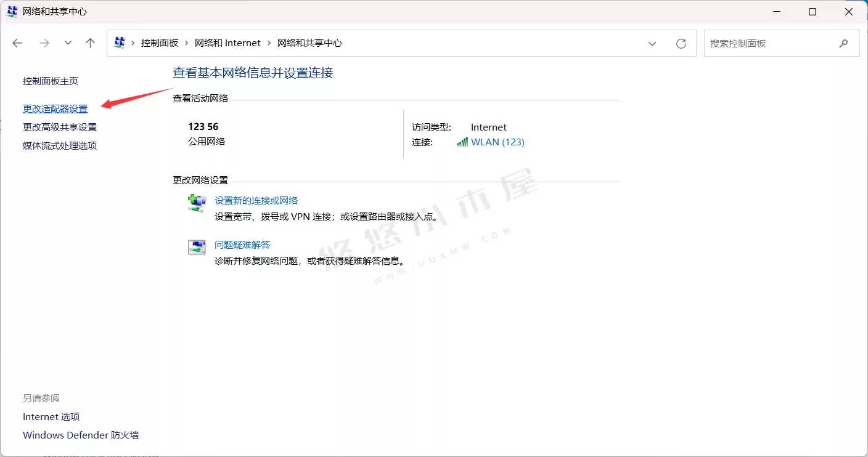Click the WLAN (123) connection link

pyautogui.click(x=497, y=142)
